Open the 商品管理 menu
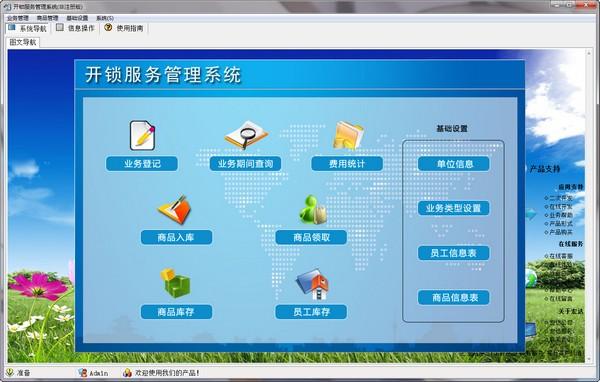 [47, 18]
